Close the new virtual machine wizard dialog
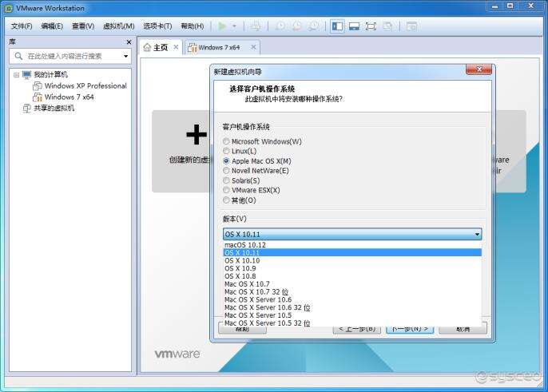The image size is (548, 392). pyautogui.click(x=479, y=69)
